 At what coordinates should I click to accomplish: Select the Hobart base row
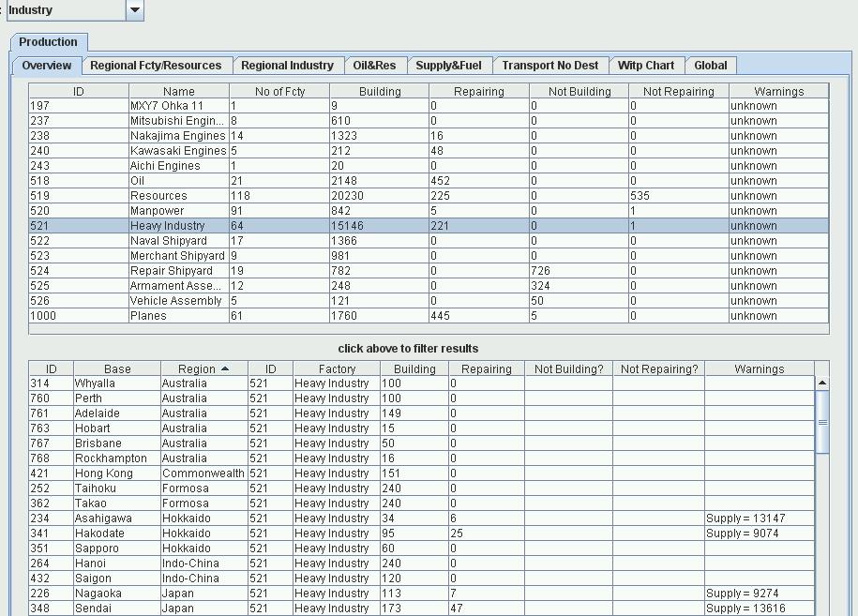[421, 428]
